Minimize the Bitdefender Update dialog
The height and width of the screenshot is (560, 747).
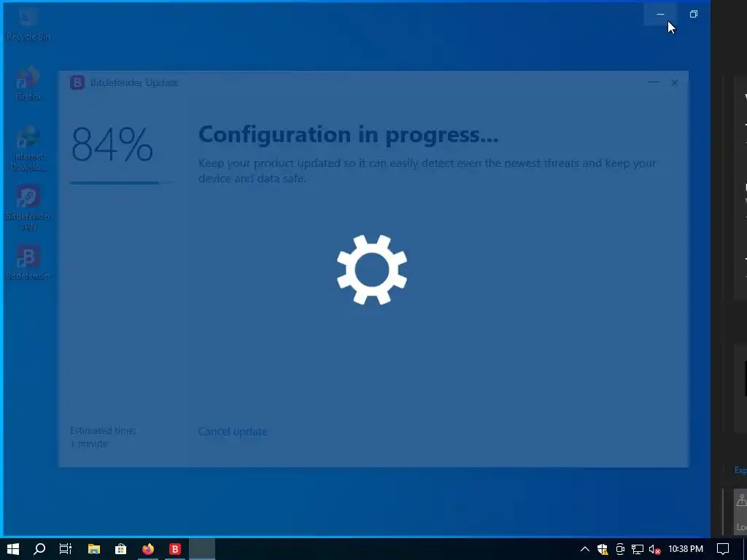pyautogui.click(x=654, y=82)
